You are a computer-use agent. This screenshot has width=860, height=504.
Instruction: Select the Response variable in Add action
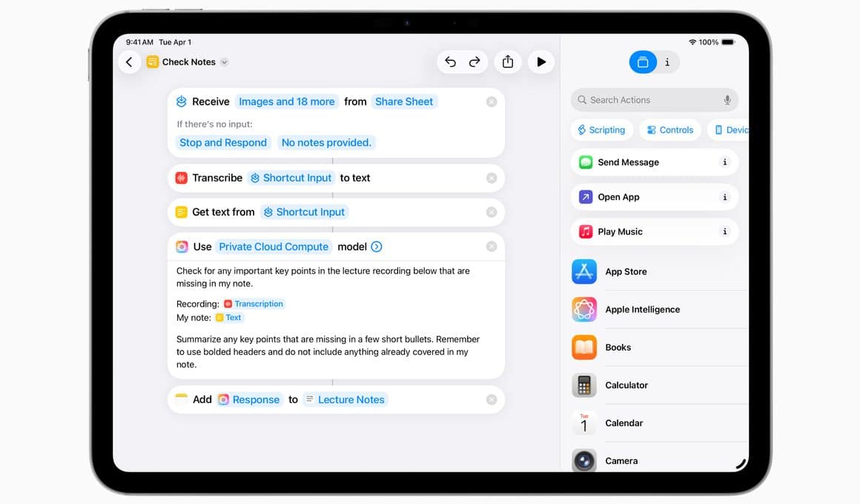coord(250,399)
